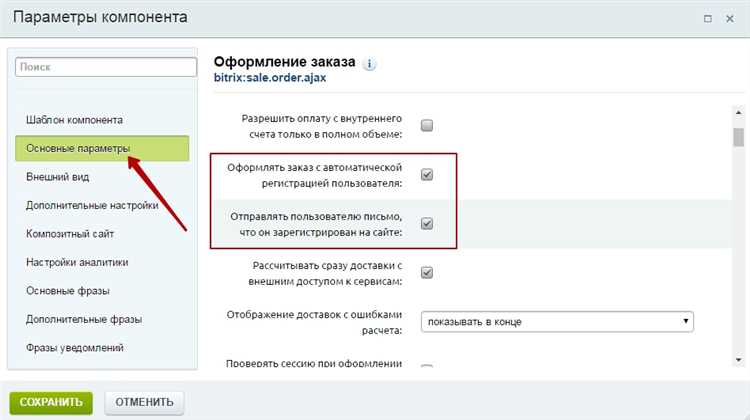Click the scrollbar down arrow
This screenshot has height=420, width=750.
click(x=739, y=360)
